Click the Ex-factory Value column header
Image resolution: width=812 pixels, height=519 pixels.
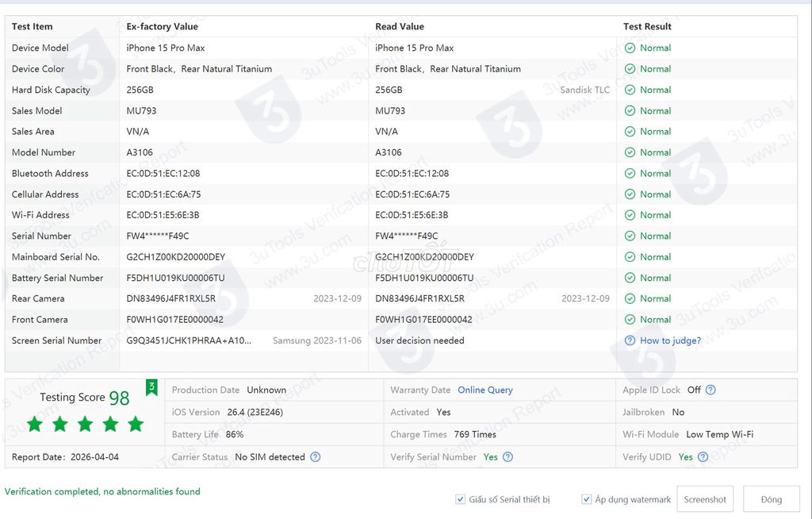162,26
